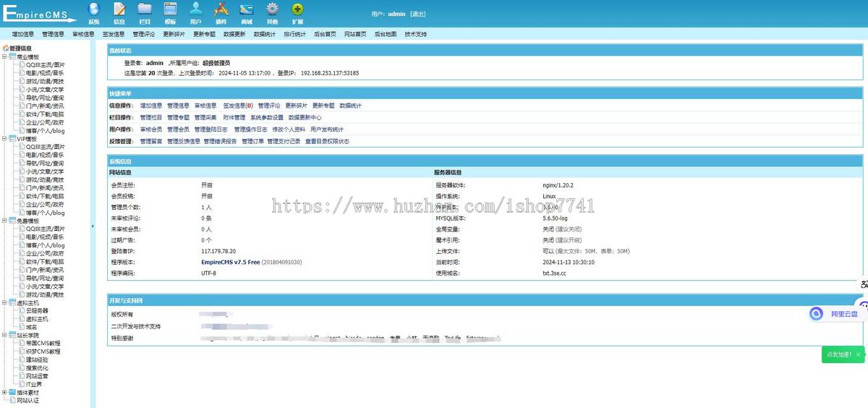Open the 扩展 green plus icon

coord(297,9)
